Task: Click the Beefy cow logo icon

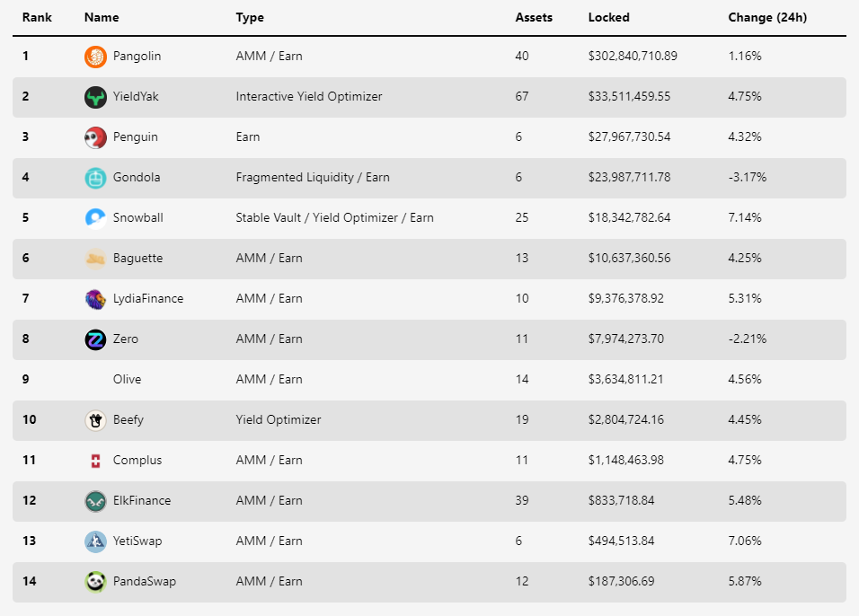Action: pyautogui.click(x=95, y=420)
